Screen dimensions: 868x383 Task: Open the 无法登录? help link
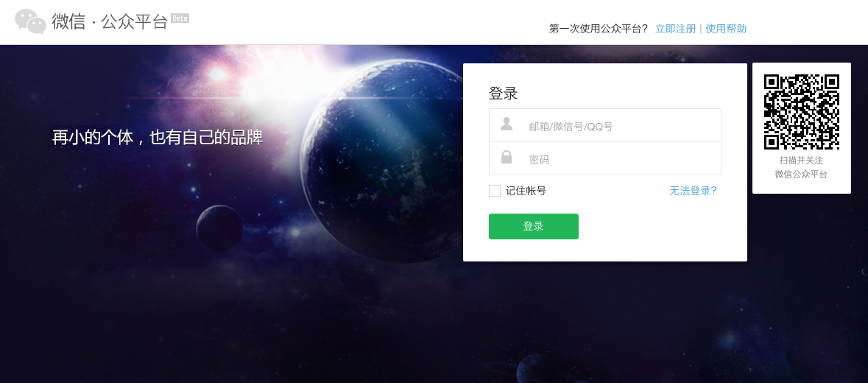[693, 191]
